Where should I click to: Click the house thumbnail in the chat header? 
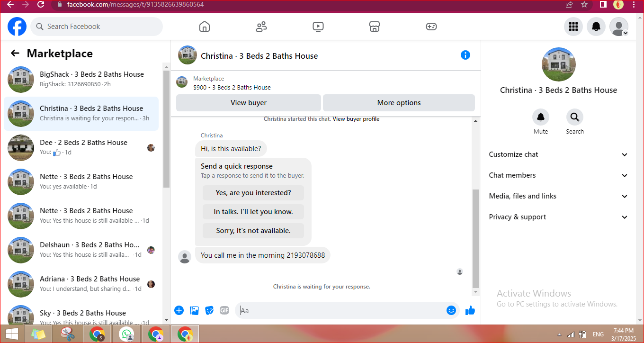click(x=188, y=55)
